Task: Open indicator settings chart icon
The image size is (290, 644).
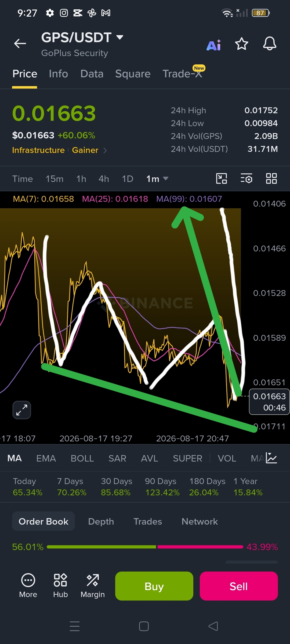Action: (271, 458)
